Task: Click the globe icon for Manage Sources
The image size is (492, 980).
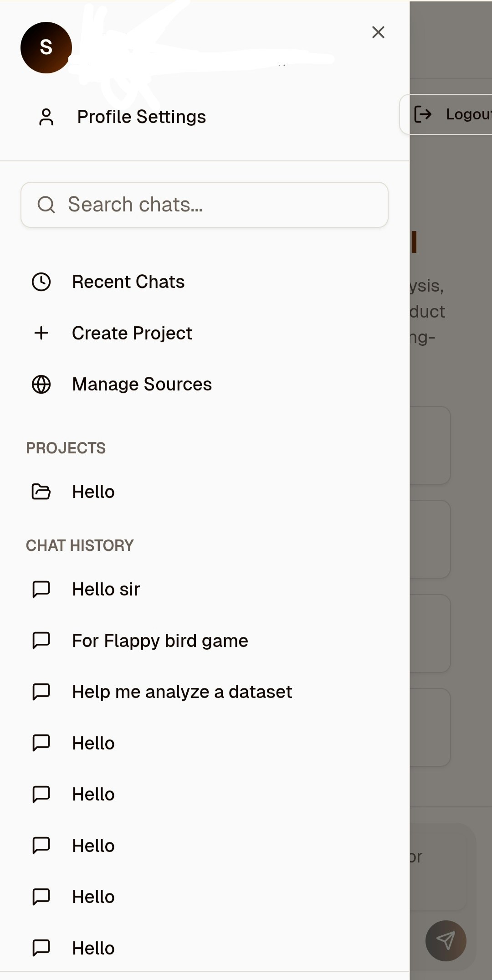Action: (41, 385)
